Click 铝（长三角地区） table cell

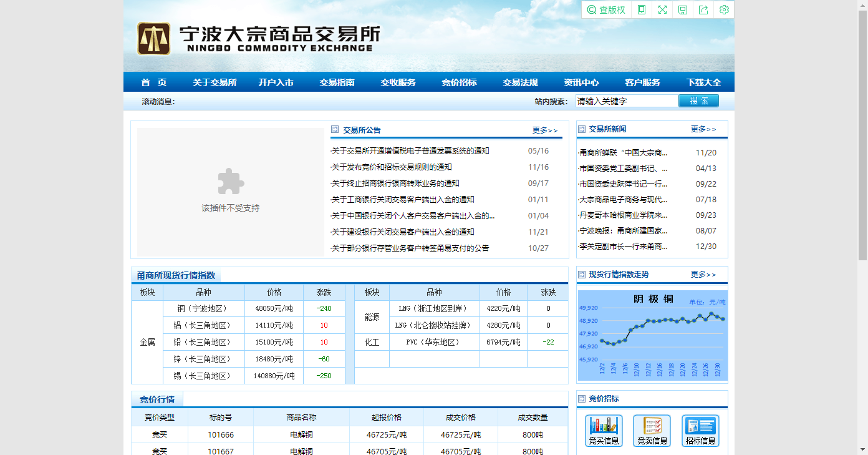[x=204, y=325]
